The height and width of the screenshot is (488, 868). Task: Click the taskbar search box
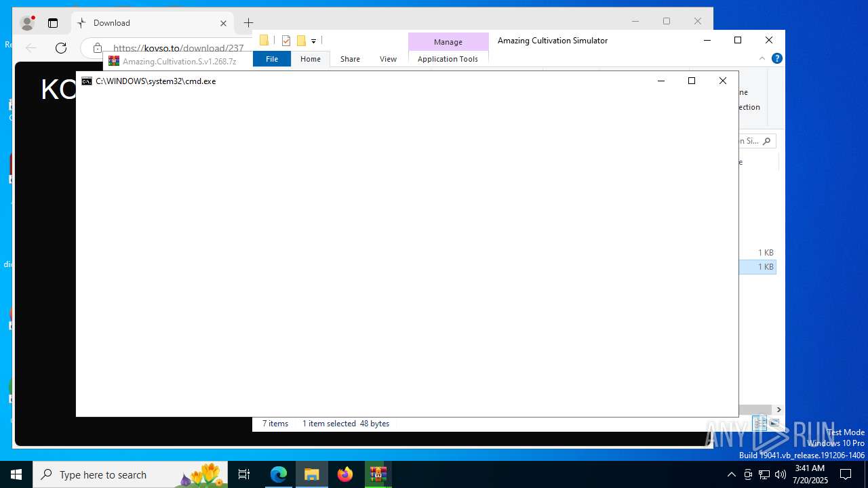tap(131, 474)
